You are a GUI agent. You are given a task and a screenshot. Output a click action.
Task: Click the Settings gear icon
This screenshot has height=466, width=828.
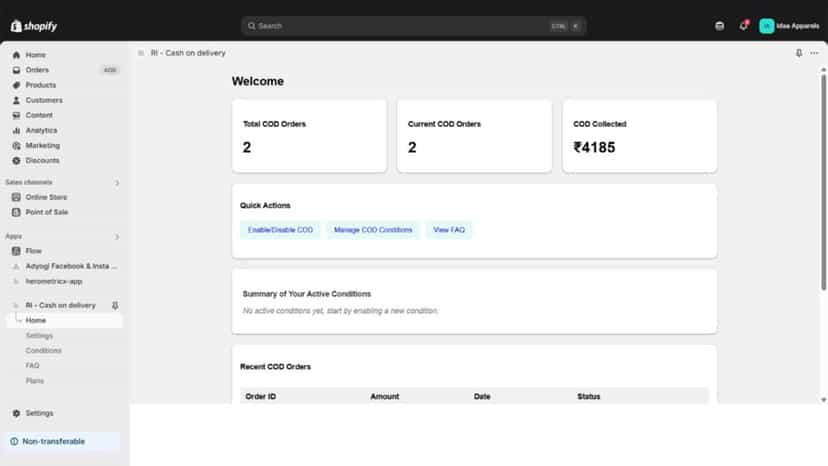tap(16, 413)
